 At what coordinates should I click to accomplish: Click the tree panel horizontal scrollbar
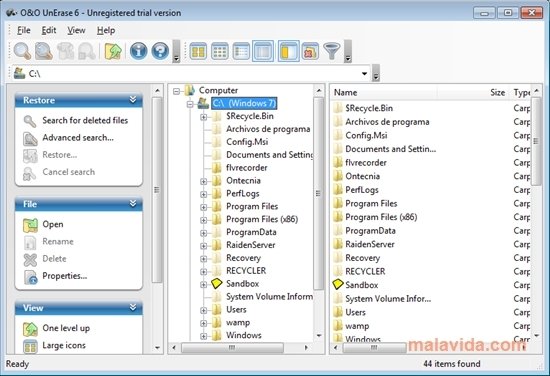[232, 348]
